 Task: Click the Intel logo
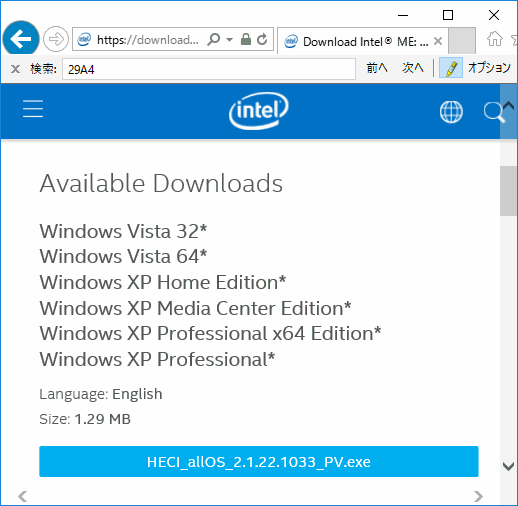click(x=259, y=110)
